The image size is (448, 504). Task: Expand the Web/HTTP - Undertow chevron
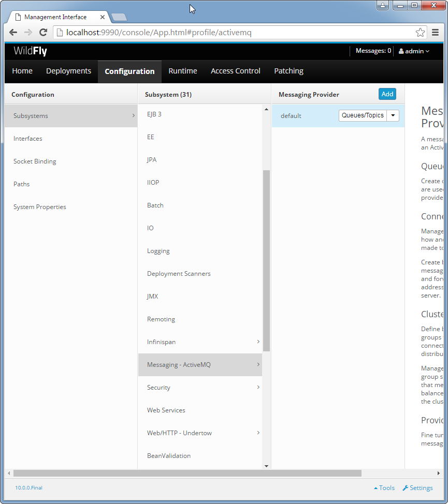click(258, 433)
